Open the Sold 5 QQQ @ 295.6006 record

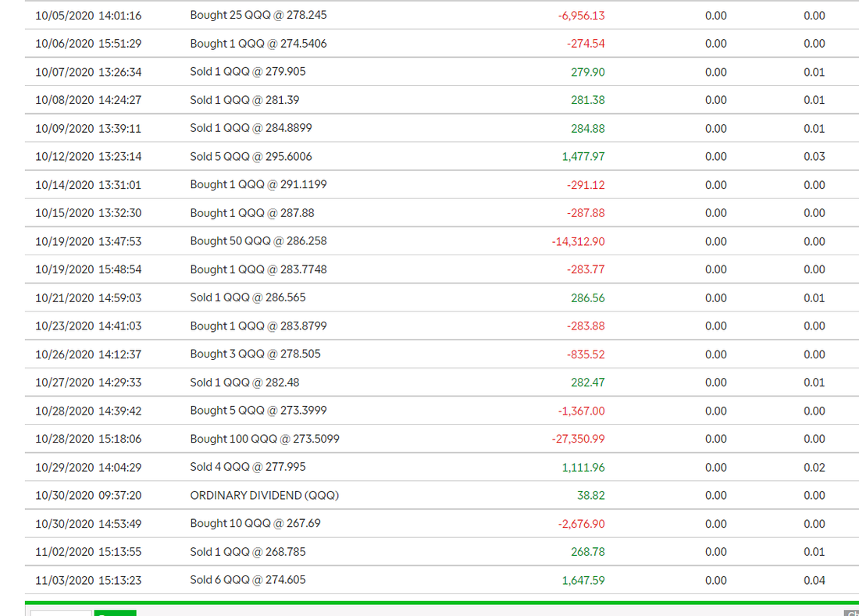pos(251,156)
